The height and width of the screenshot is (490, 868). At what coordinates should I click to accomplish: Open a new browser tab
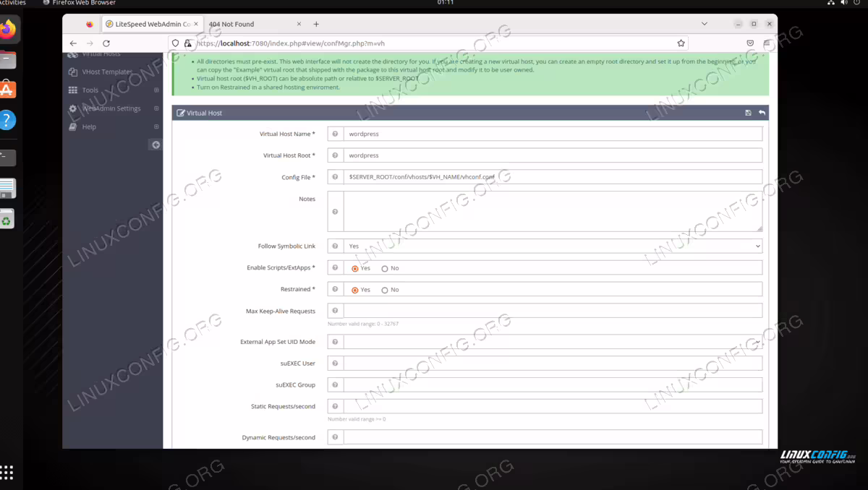[316, 24]
